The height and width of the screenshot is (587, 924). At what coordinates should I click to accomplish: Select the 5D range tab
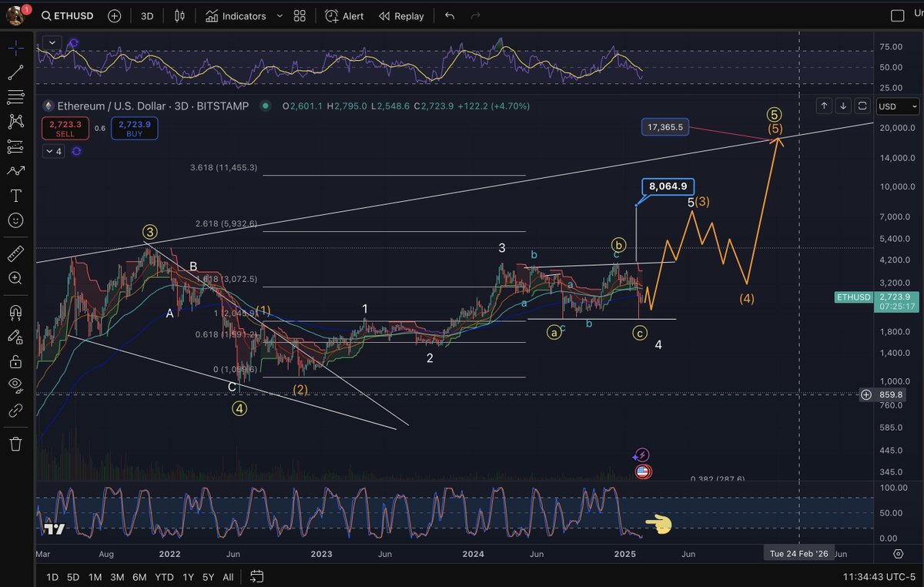[73, 576]
